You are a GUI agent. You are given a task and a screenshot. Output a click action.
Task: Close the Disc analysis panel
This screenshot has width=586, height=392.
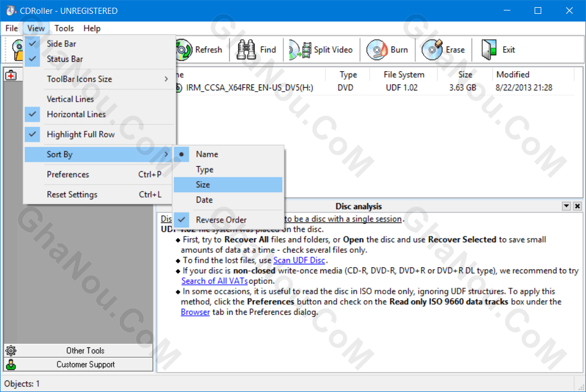click(x=577, y=206)
